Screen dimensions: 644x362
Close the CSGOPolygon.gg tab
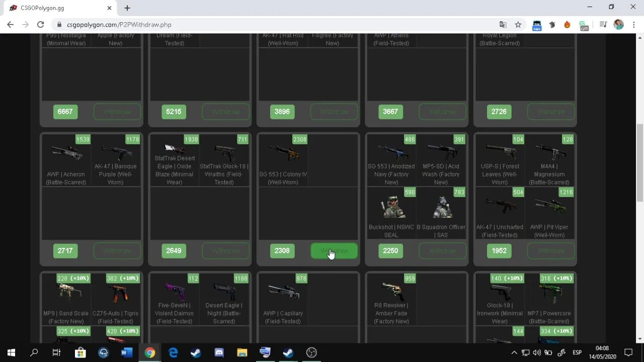click(x=109, y=8)
